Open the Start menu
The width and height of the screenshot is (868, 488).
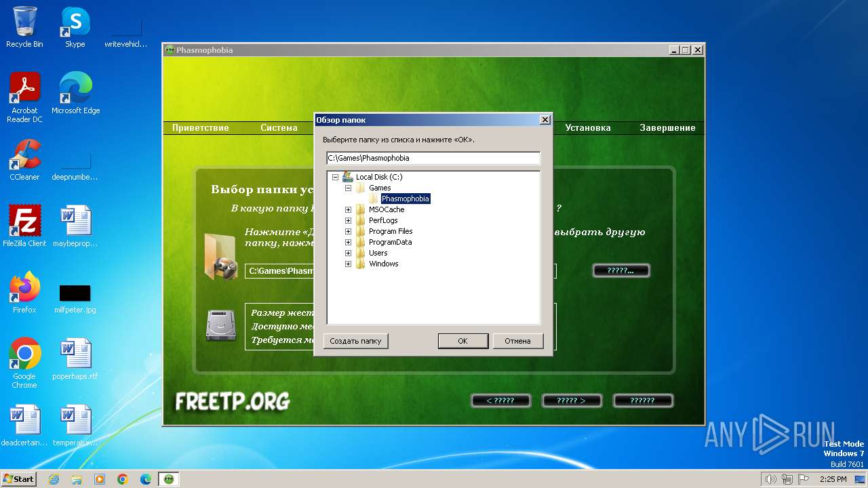click(19, 479)
